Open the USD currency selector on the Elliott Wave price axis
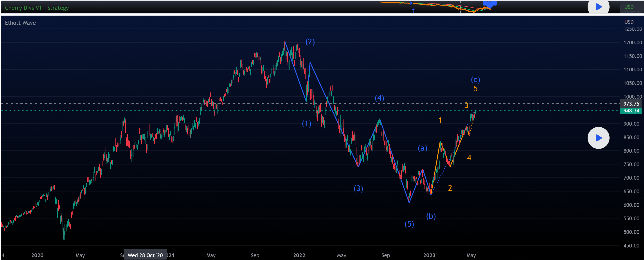The height and width of the screenshot is (260, 644). 629,22
